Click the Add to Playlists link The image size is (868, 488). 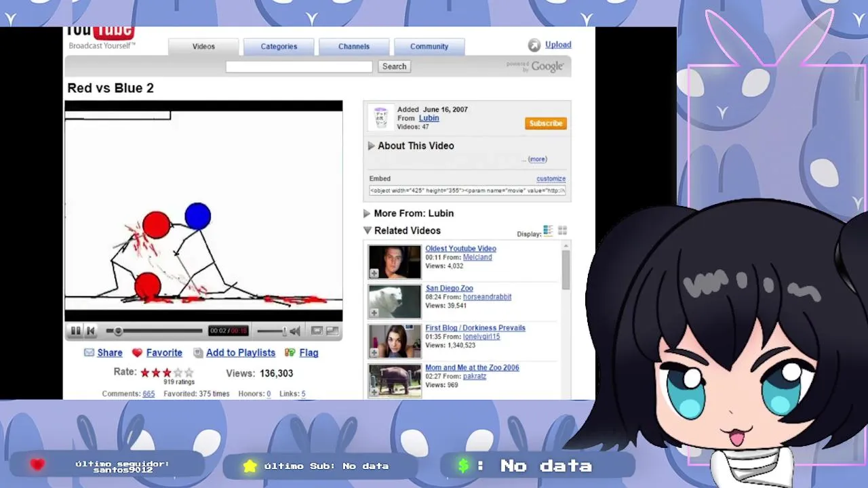click(241, 352)
